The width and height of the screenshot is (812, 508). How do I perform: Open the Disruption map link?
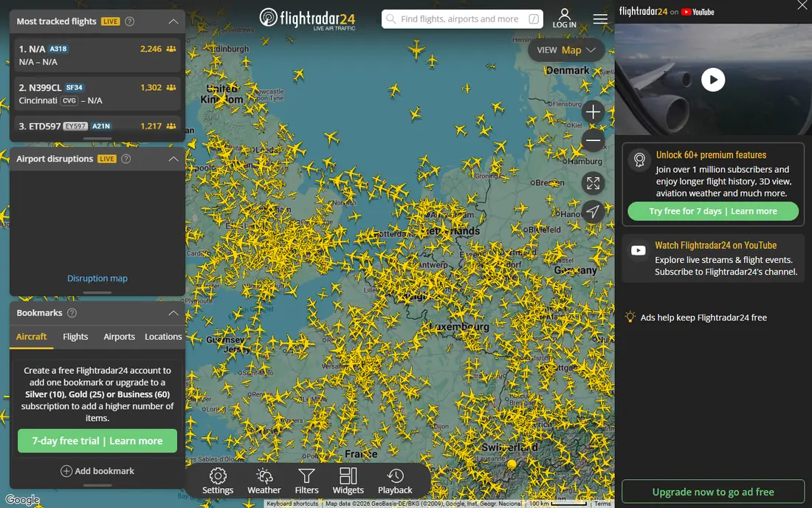[97, 278]
